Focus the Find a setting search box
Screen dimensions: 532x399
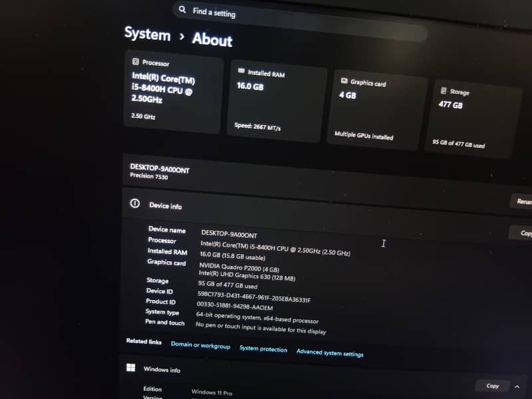pyautogui.click(x=299, y=21)
